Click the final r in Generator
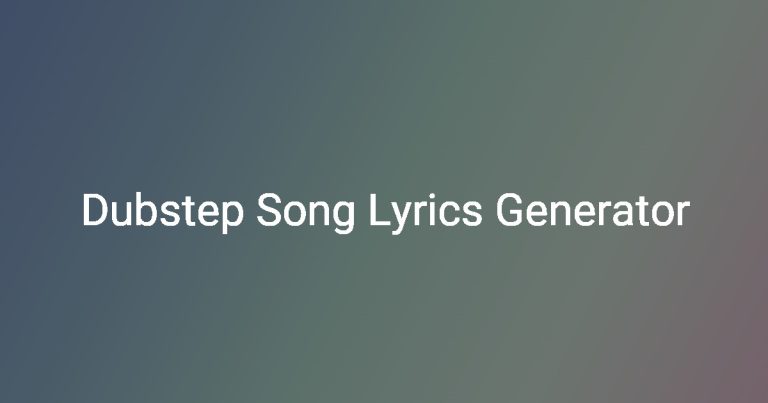768x403 pixels. 684,214
